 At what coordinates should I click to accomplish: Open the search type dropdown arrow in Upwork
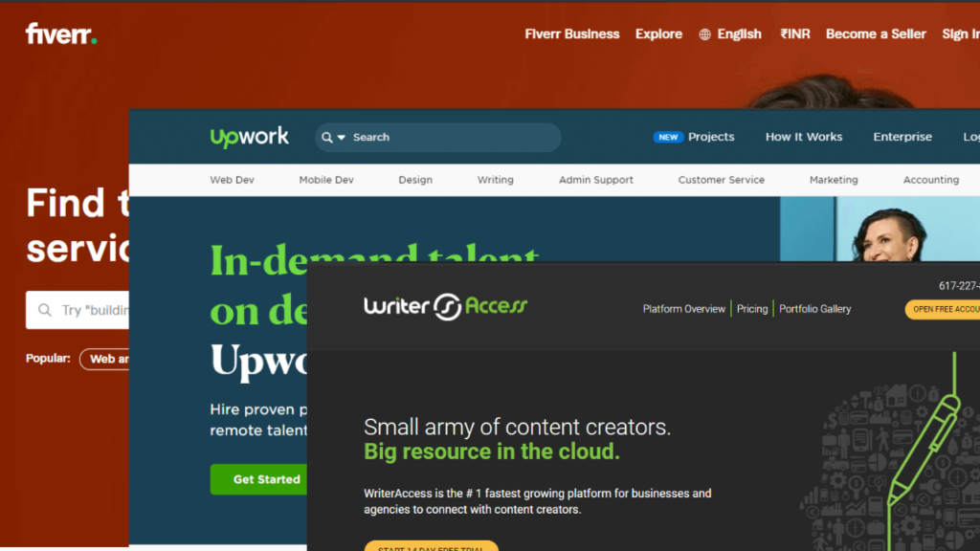pos(342,138)
